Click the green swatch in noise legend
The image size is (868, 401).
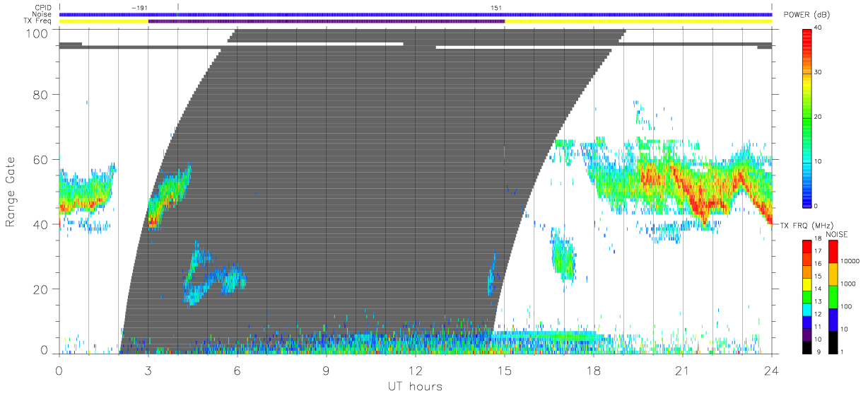(x=832, y=296)
